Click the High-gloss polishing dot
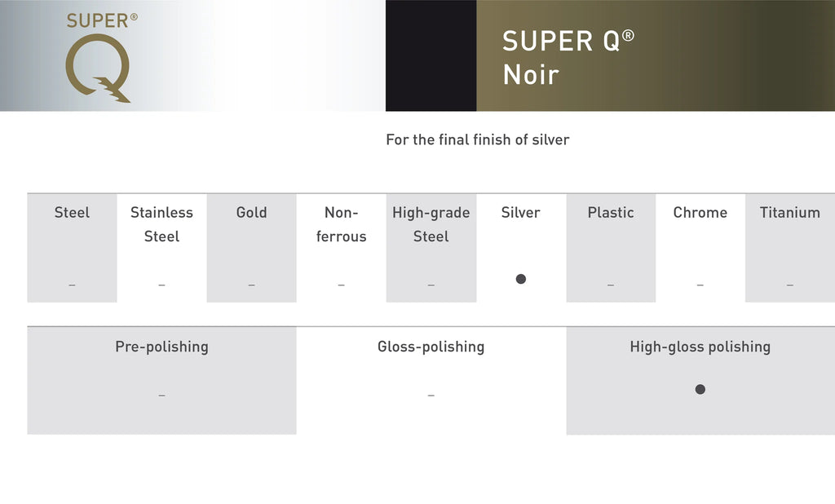 click(700, 390)
